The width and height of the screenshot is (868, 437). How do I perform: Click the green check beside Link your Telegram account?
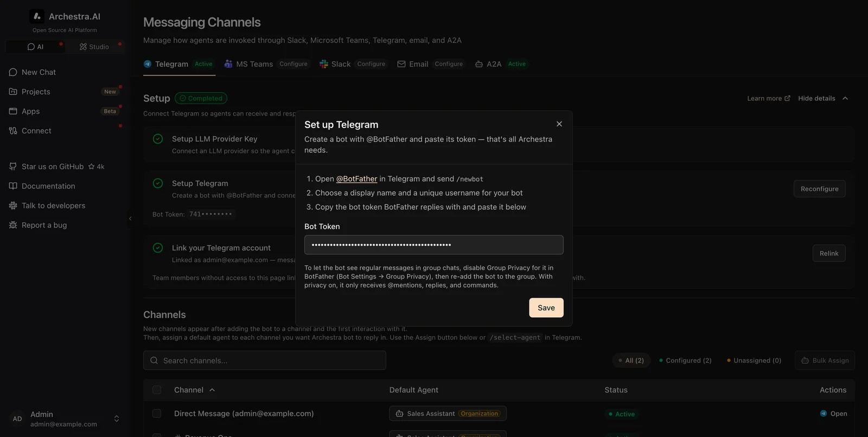coord(158,248)
